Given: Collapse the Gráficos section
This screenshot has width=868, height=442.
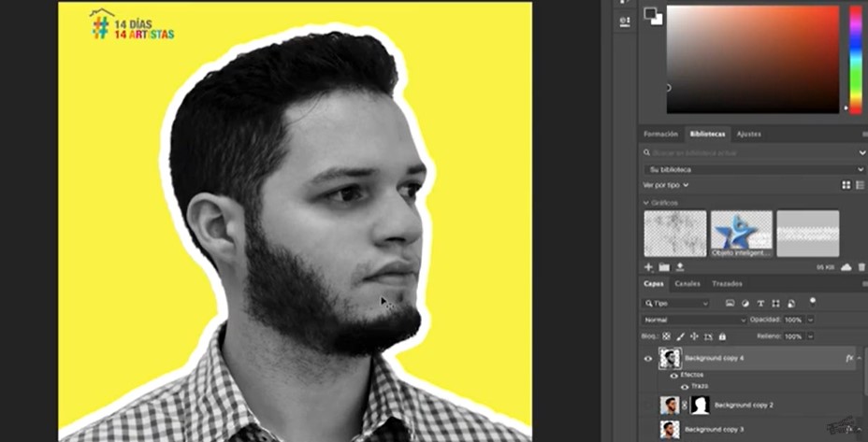Looking at the screenshot, I should (x=646, y=203).
